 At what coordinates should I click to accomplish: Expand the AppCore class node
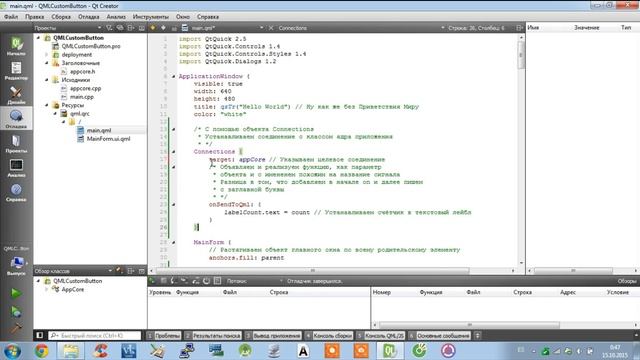pos(47,289)
